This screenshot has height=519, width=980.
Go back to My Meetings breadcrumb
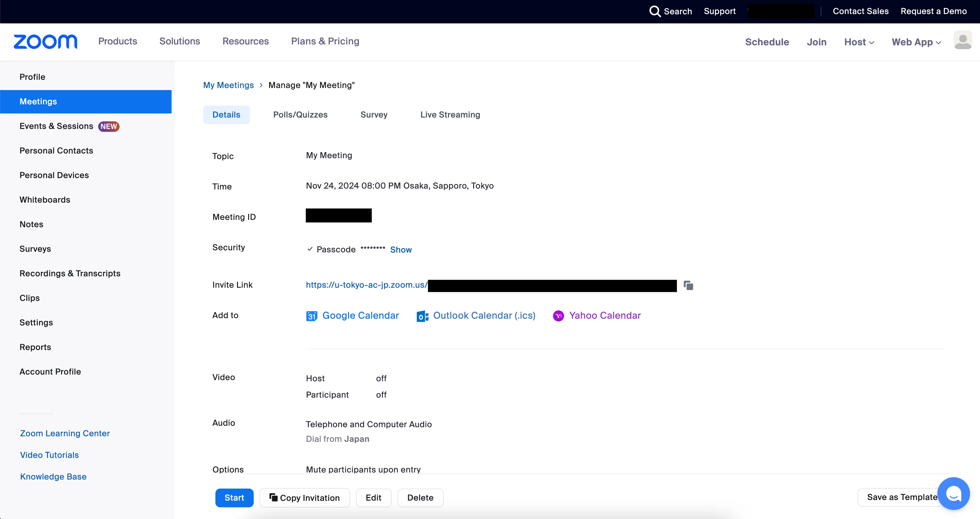click(228, 85)
